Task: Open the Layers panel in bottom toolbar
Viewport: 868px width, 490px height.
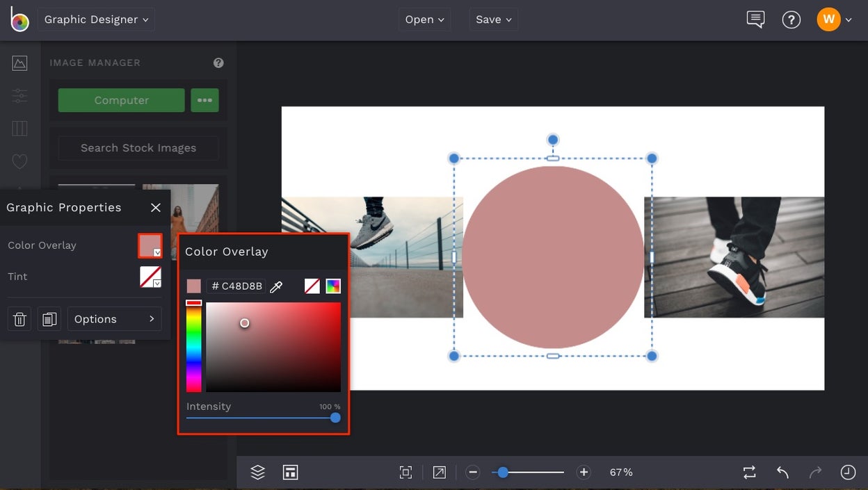Action: (x=257, y=472)
